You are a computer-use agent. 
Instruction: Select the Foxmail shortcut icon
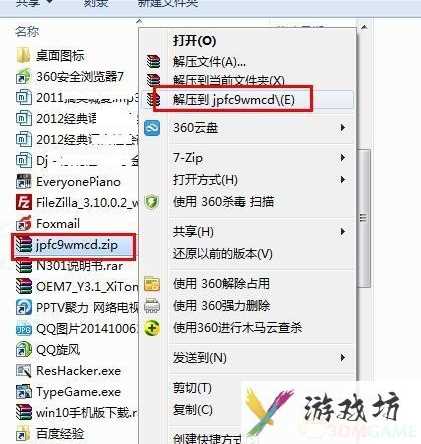pos(24,223)
